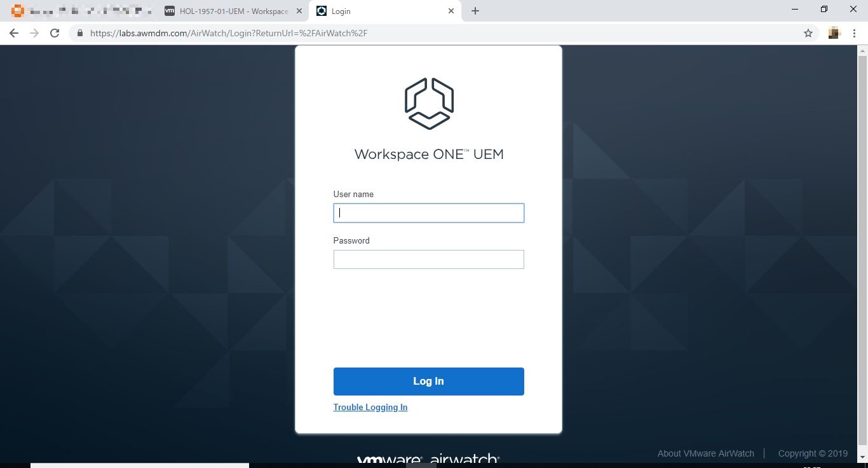The image size is (868, 468).
Task: Click the browser forward arrow
Action: tap(34, 33)
